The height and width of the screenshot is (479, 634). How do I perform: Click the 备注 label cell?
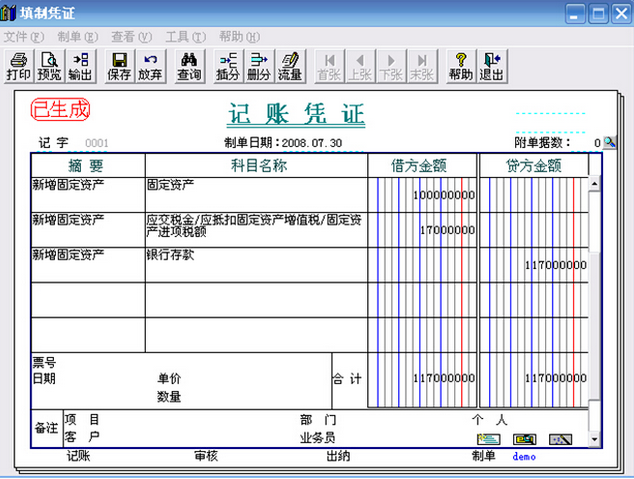coord(47,428)
